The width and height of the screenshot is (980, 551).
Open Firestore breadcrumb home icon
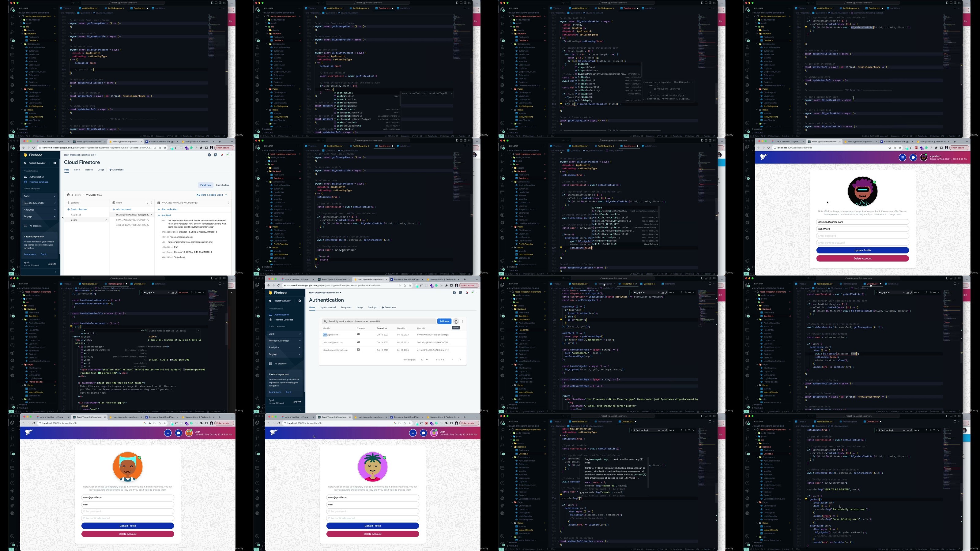tap(68, 195)
